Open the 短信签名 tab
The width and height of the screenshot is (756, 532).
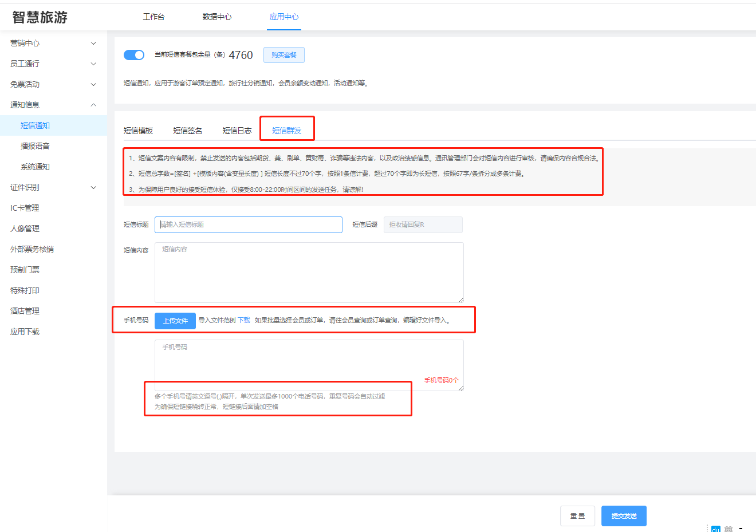tap(187, 131)
